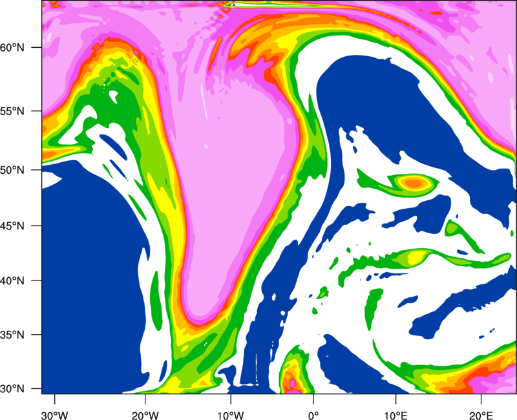Click the 10°W longitude label
Viewport: 517px width, 420px height.
[x=231, y=415]
